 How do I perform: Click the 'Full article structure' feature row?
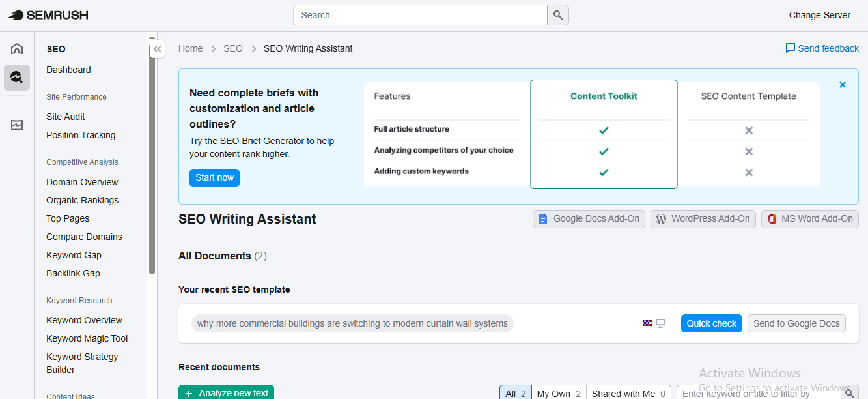[412, 129]
